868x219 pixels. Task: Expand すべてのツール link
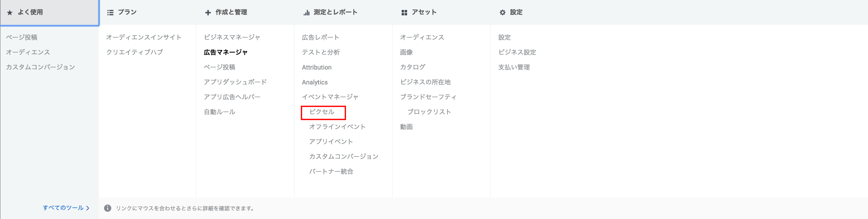(x=66, y=208)
